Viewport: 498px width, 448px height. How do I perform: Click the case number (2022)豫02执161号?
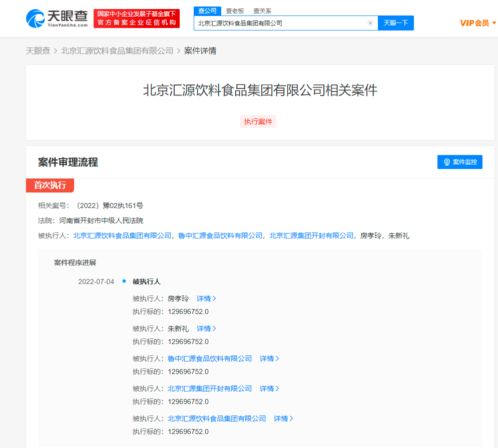[x=109, y=205]
